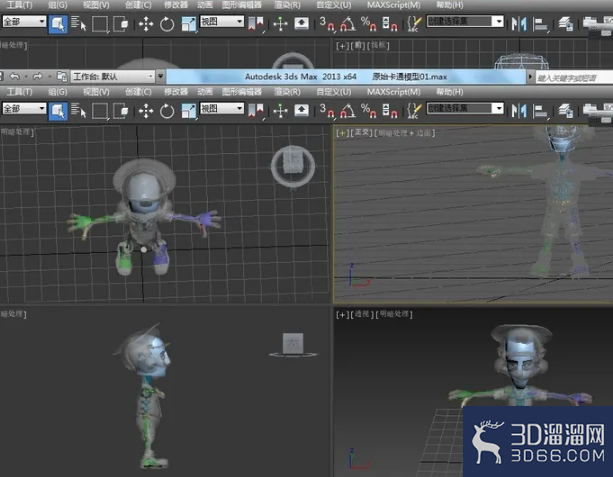The height and width of the screenshot is (477, 613).
Task: Toggle Keyboard Shortcut Override in toolbar beneath the title bar
Action: (x=301, y=111)
